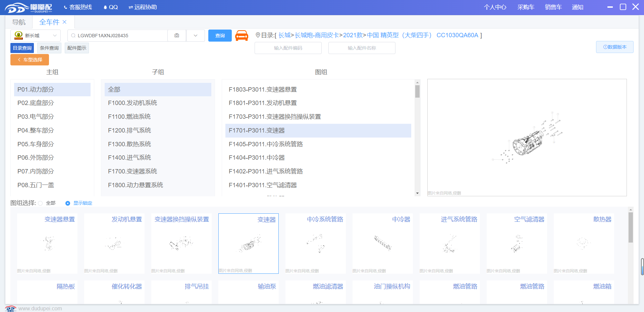Follow the 长城 breadcrumb link

(x=284, y=35)
